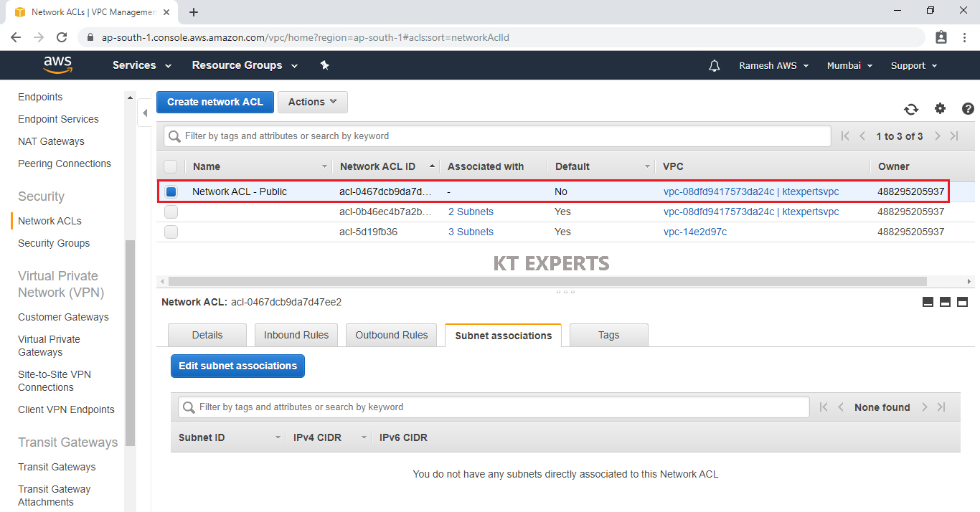Open the notifications bell icon
The image size is (980, 512).
[x=714, y=66]
